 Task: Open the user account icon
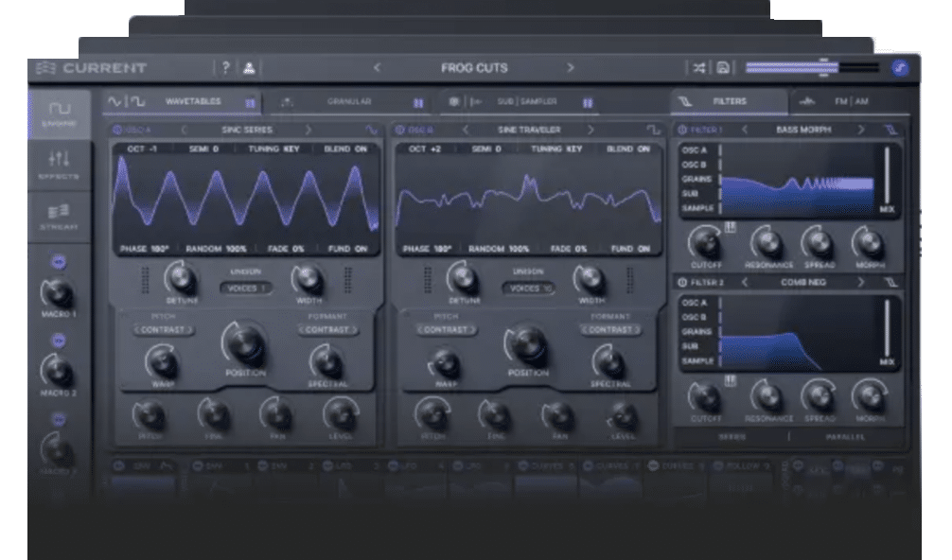coord(249,68)
